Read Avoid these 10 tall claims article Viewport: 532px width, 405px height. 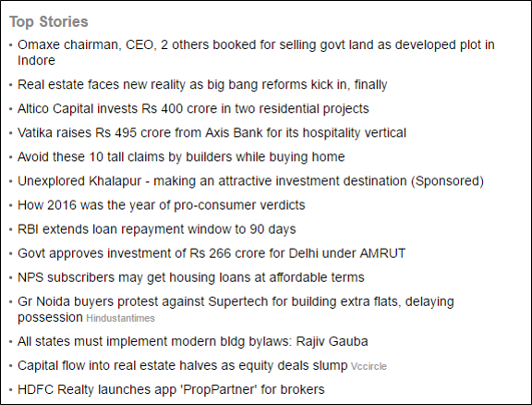click(181, 156)
